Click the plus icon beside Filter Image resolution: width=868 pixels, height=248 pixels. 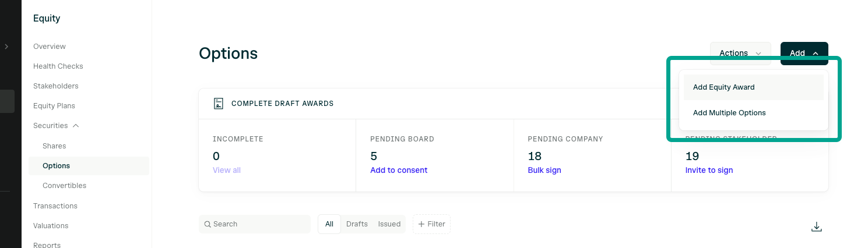[421, 224]
